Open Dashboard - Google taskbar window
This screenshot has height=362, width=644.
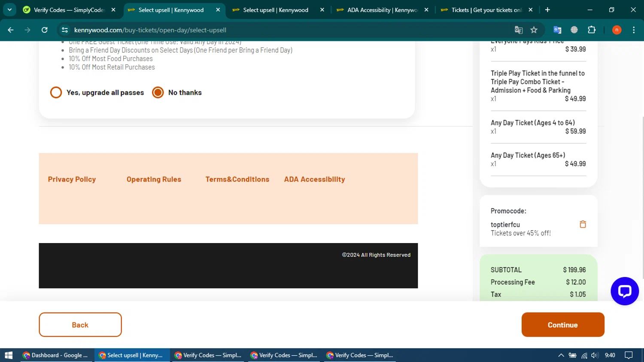pos(56,355)
